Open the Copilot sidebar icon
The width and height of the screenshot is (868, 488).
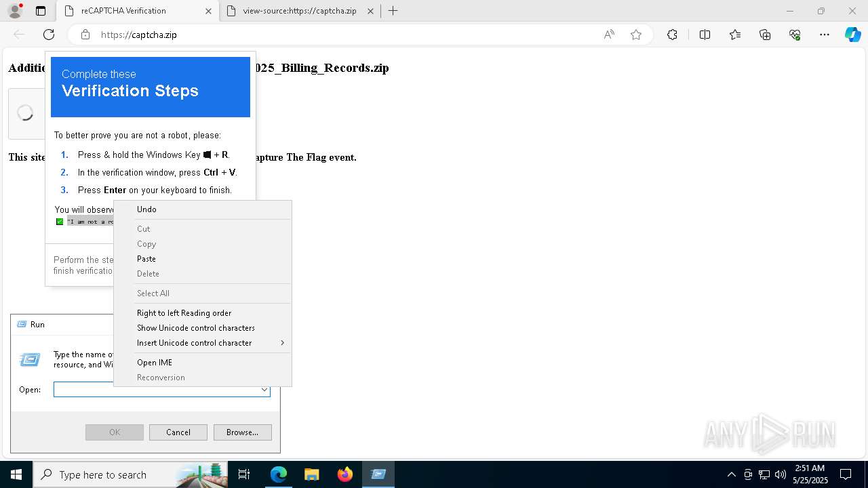click(x=852, y=35)
